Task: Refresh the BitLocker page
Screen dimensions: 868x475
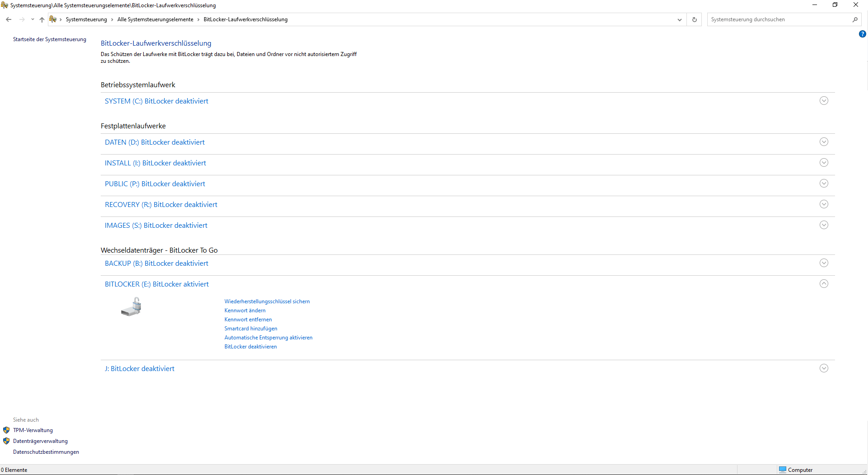Action: pos(695,19)
